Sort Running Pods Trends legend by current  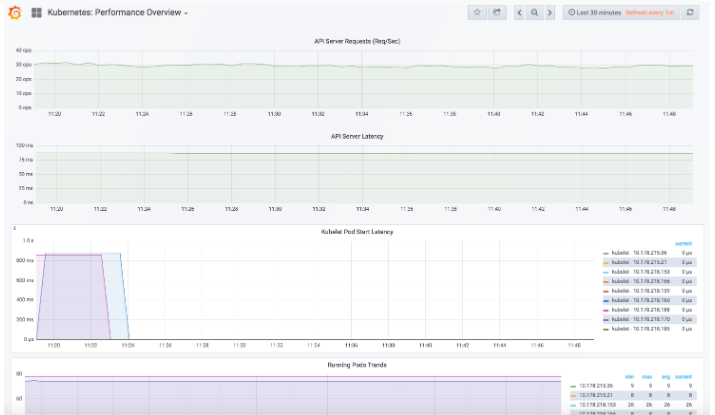pyautogui.click(x=683, y=377)
